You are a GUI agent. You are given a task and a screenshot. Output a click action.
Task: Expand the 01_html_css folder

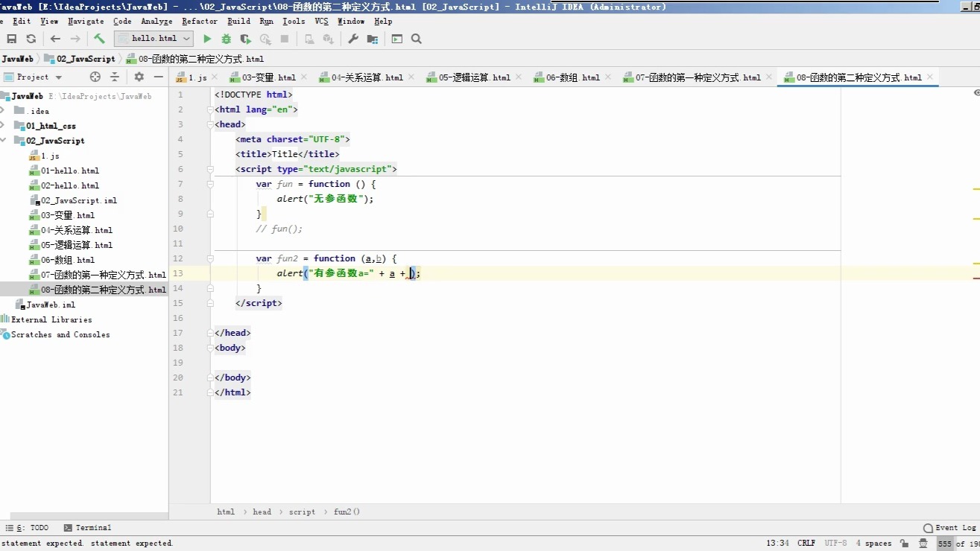pos(3,126)
